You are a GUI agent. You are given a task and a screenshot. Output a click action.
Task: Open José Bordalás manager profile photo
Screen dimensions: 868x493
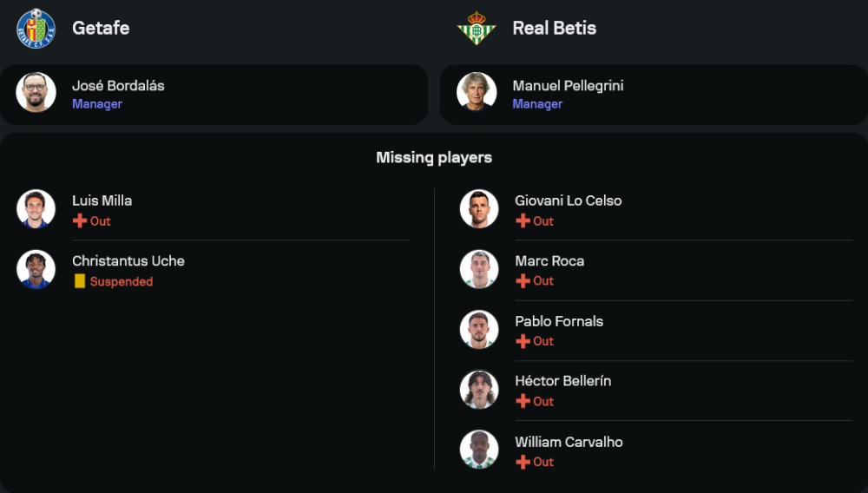[x=36, y=92]
